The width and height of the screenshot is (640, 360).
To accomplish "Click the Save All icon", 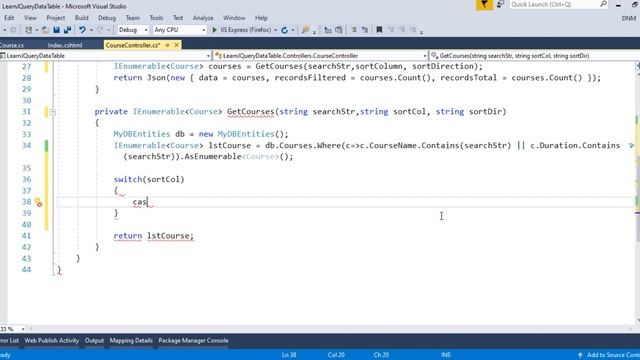I will 67,30.
